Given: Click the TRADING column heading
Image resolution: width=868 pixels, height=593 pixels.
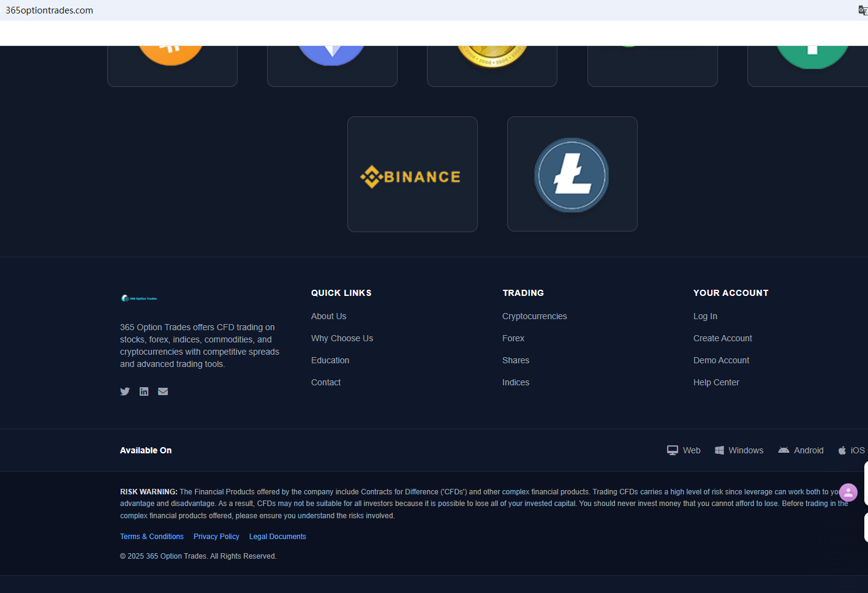Looking at the screenshot, I should point(523,293).
